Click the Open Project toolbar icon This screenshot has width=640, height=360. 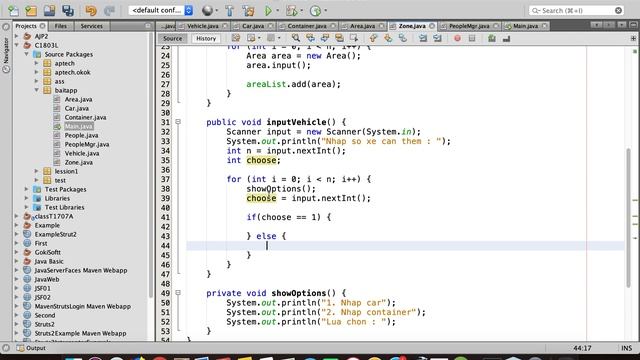tap(49, 11)
